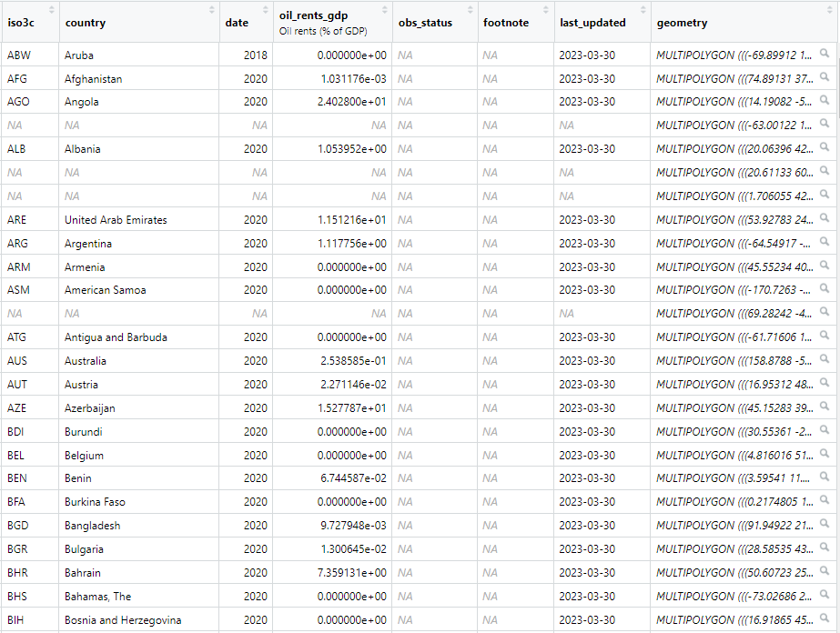Open Bahrain row geometry magnifier

[825, 572]
